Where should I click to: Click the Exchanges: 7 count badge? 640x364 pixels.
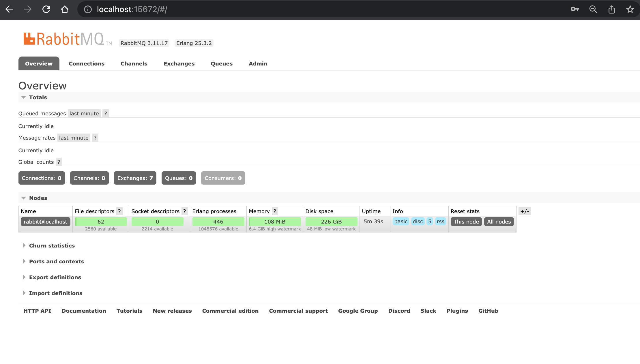point(135,178)
